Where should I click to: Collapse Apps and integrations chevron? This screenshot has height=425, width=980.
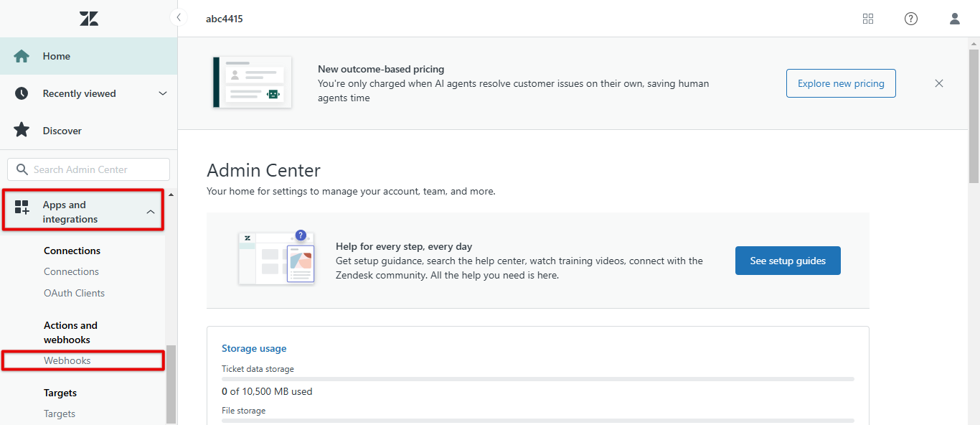click(151, 212)
